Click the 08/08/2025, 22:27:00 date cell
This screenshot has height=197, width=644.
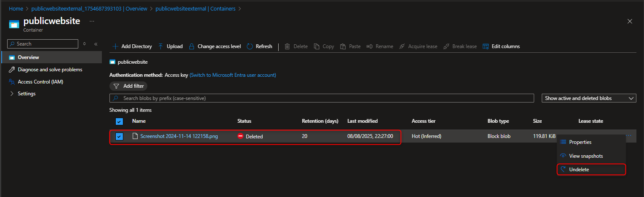coord(370,136)
